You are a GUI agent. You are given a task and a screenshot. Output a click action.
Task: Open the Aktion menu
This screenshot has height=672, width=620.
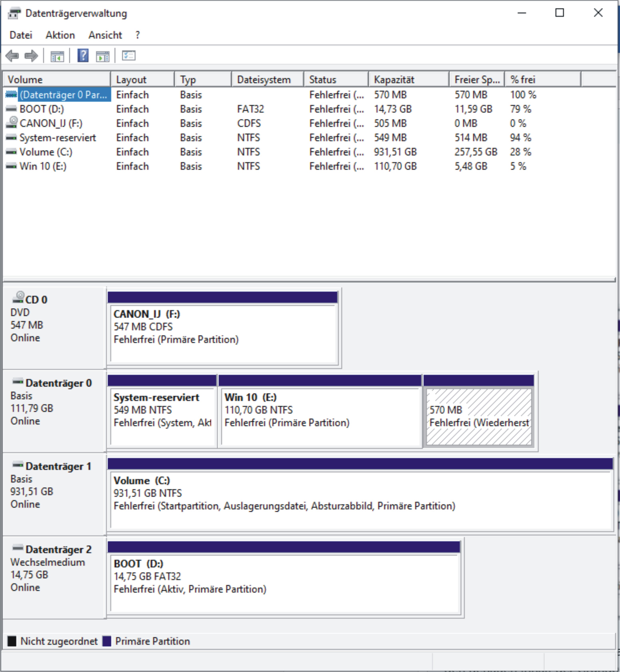point(60,35)
